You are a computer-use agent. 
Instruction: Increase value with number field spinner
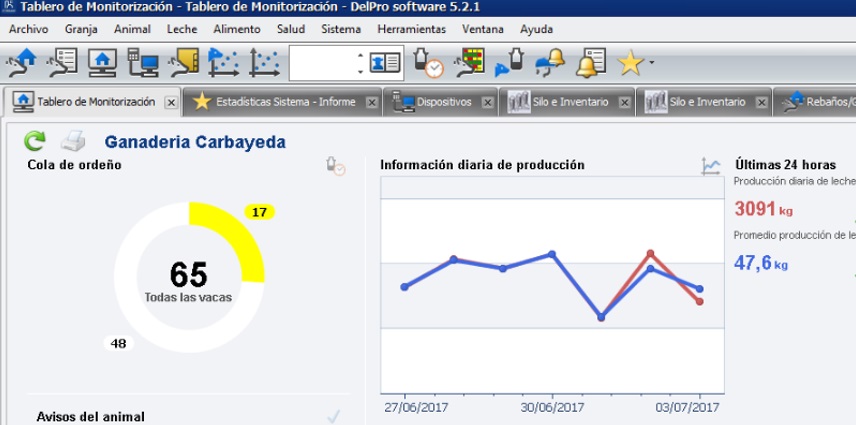click(361, 56)
